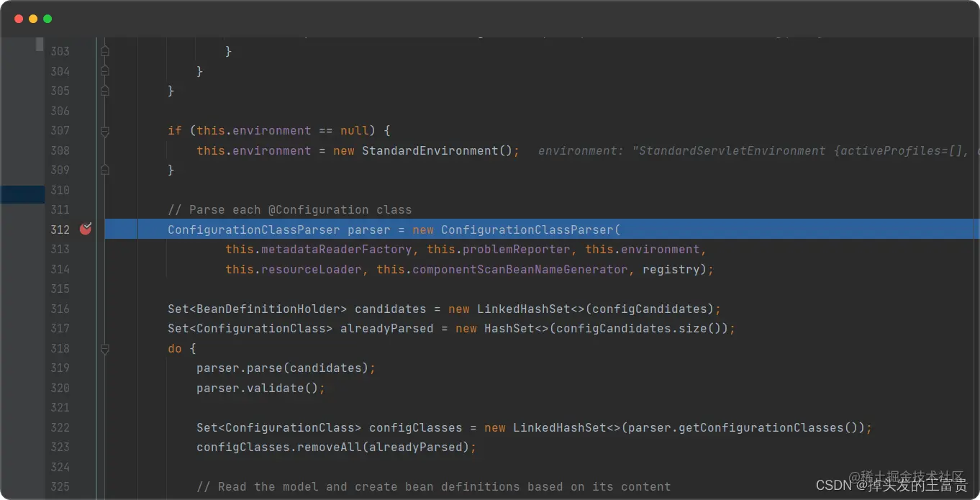
Task: Click the green maximize window button
Action: pyautogui.click(x=47, y=19)
